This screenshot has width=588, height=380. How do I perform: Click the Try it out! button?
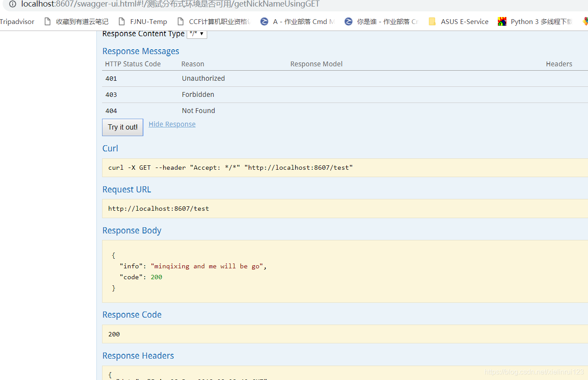pos(123,127)
